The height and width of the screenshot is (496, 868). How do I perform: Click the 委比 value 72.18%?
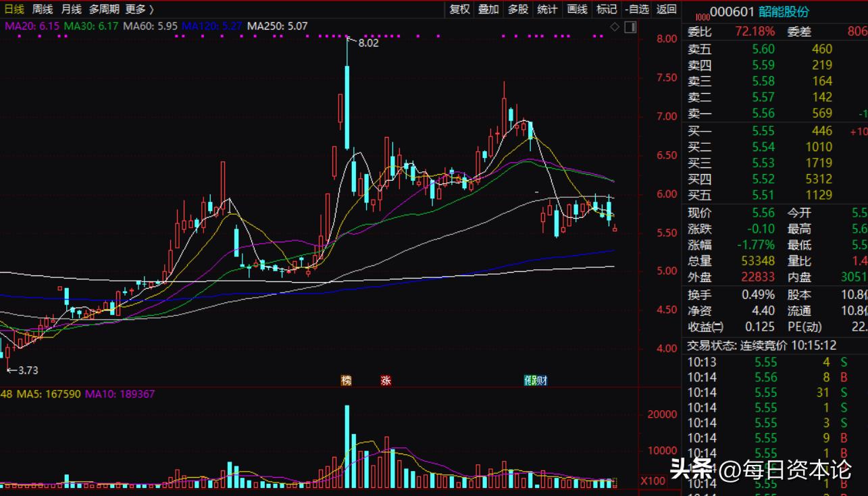(x=755, y=31)
